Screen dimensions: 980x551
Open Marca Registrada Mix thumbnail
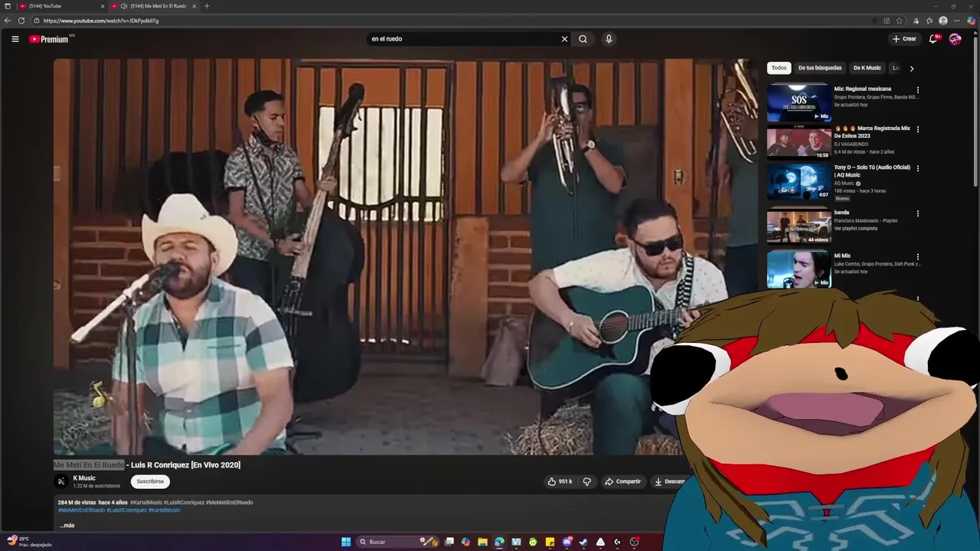pyautogui.click(x=799, y=142)
